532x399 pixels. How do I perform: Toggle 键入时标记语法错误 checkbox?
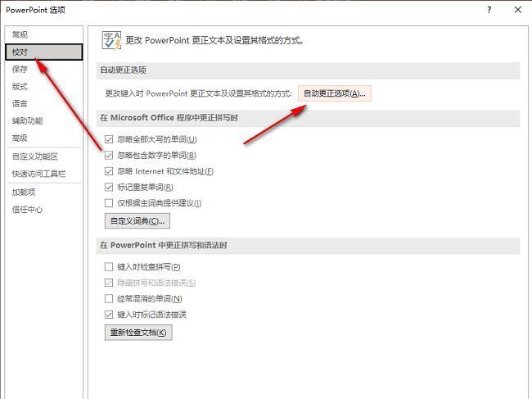[x=109, y=315]
